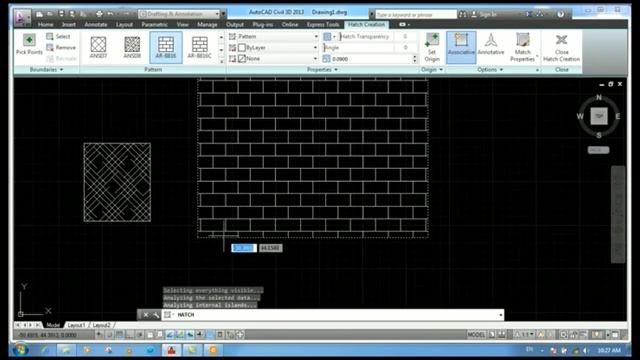Click the hatch Angle slider
This screenshot has width=640, height=360.
tap(358, 47)
